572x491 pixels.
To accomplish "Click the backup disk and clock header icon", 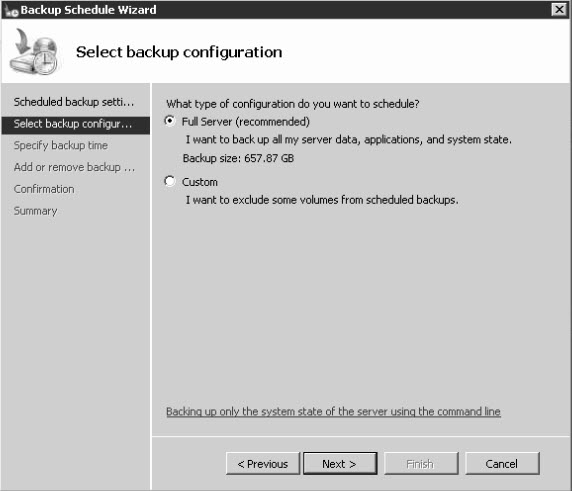I will 35,51.
